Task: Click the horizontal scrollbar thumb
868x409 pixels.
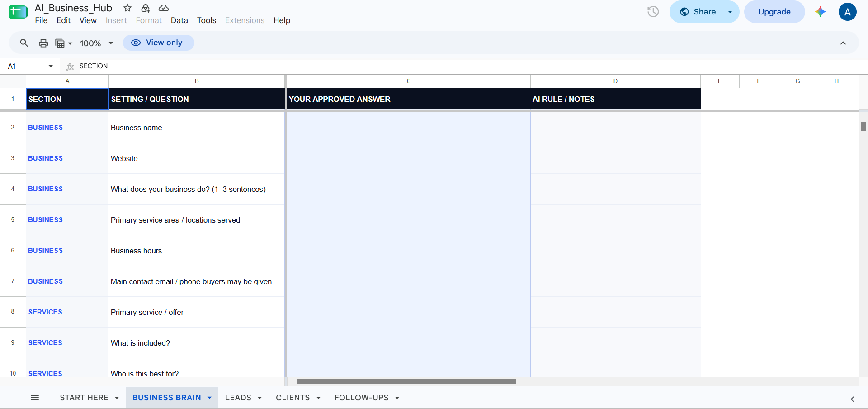Action: point(406,381)
